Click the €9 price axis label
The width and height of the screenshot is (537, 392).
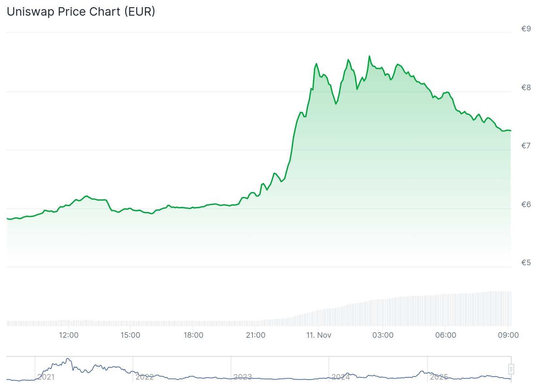[x=526, y=29]
